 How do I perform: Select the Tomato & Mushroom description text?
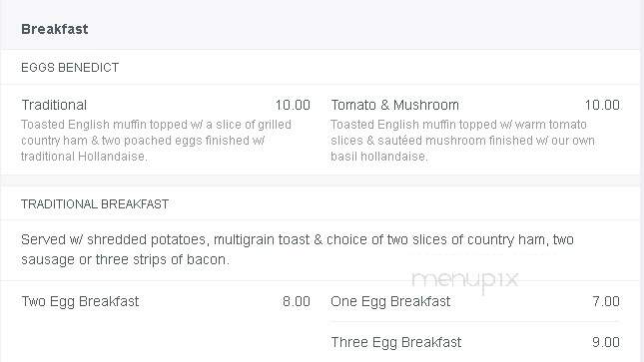tap(463, 140)
